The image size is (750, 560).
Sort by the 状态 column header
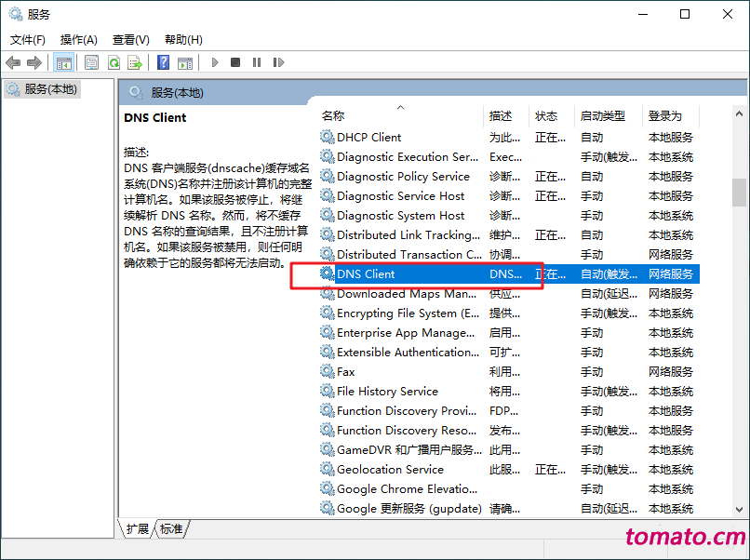click(x=552, y=115)
